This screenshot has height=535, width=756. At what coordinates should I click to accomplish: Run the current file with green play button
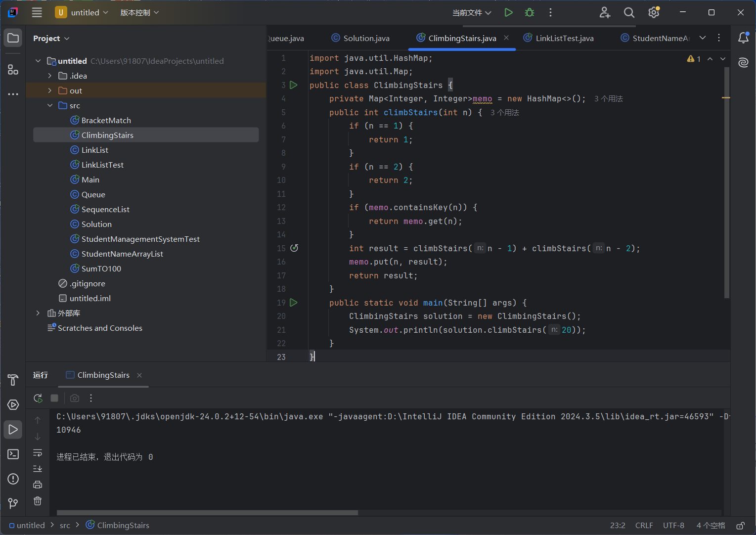[x=508, y=12]
